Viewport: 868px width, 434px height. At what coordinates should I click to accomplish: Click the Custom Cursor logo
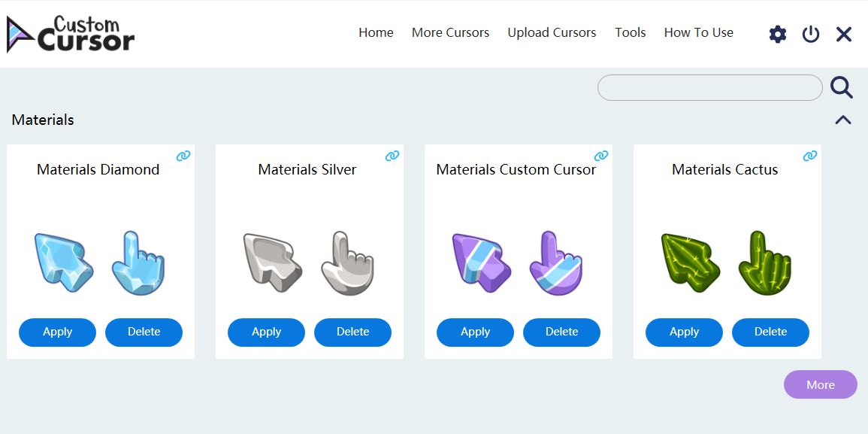coord(70,33)
